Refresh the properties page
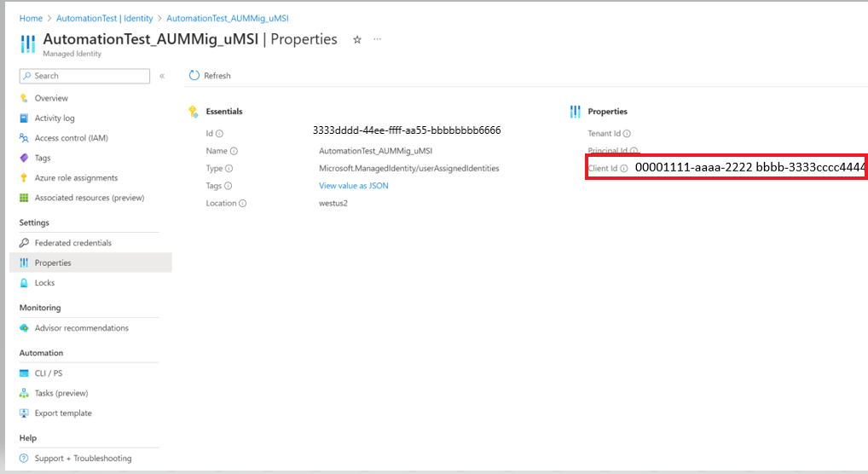The width and height of the screenshot is (868, 474). pos(210,76)
